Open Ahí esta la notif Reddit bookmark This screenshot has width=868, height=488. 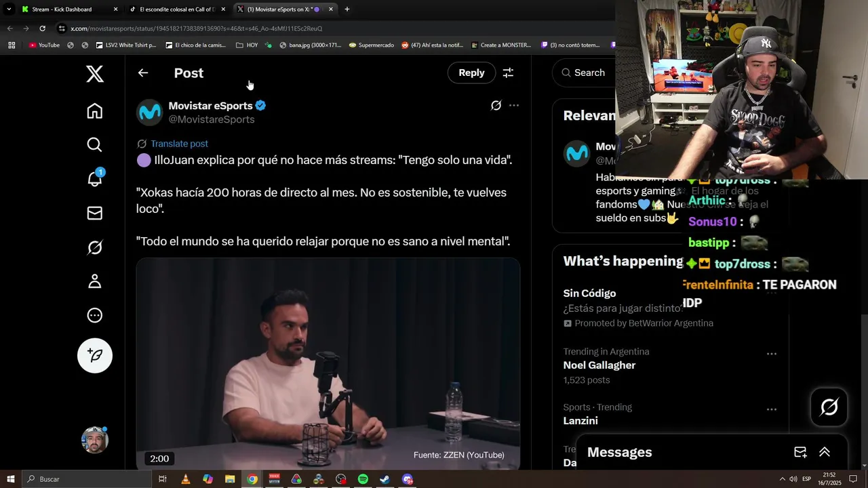433,45
